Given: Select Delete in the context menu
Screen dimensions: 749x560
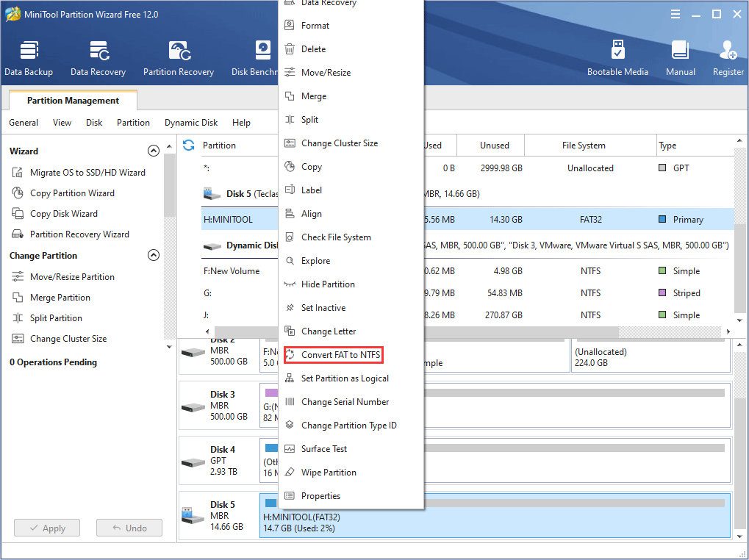Looking at the screenshot, I should (351, 49).
